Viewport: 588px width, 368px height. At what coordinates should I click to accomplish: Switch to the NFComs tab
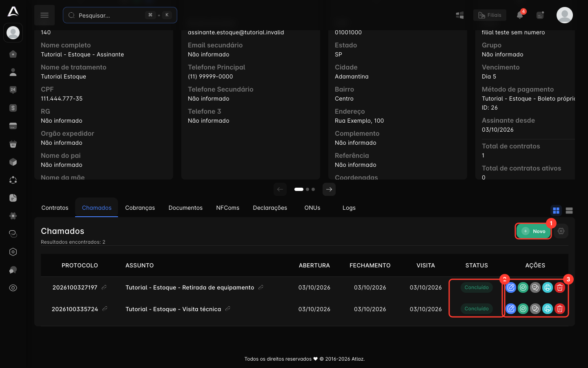(228, 208)
